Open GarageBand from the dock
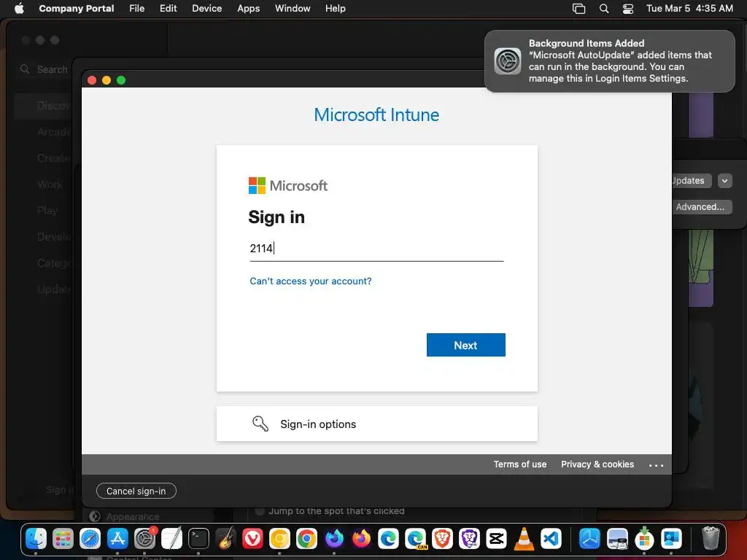 pos(226,539)
